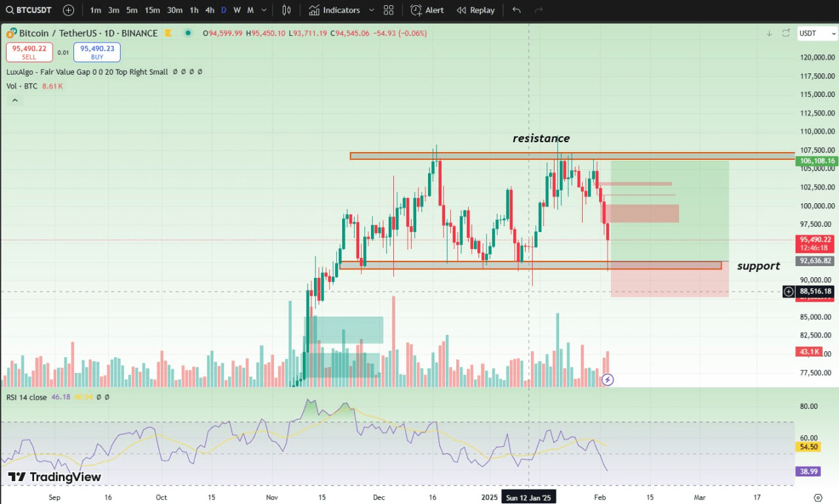Collapse the indicator legend with chevron
Viewport: 839px width, 504px height.
pos(14,101)
